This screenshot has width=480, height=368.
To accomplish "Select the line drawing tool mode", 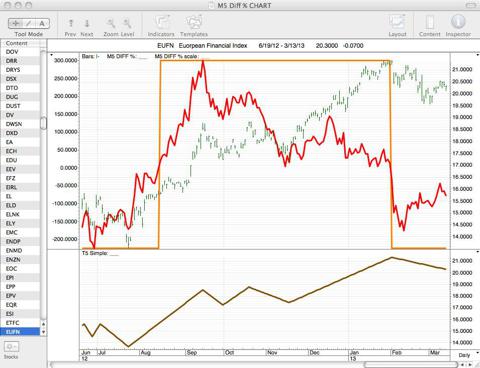I will coord(29,23).
